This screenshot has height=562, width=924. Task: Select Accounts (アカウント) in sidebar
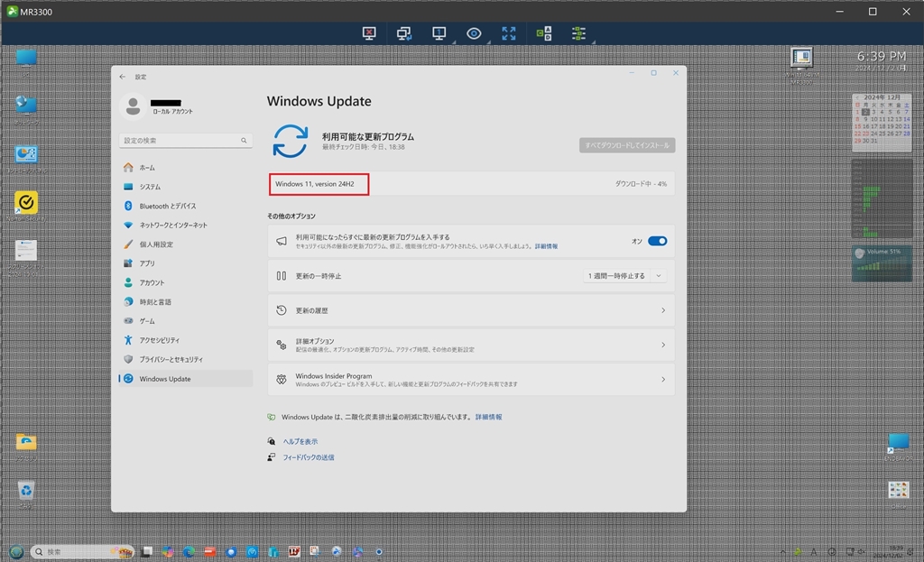point(186,282)
